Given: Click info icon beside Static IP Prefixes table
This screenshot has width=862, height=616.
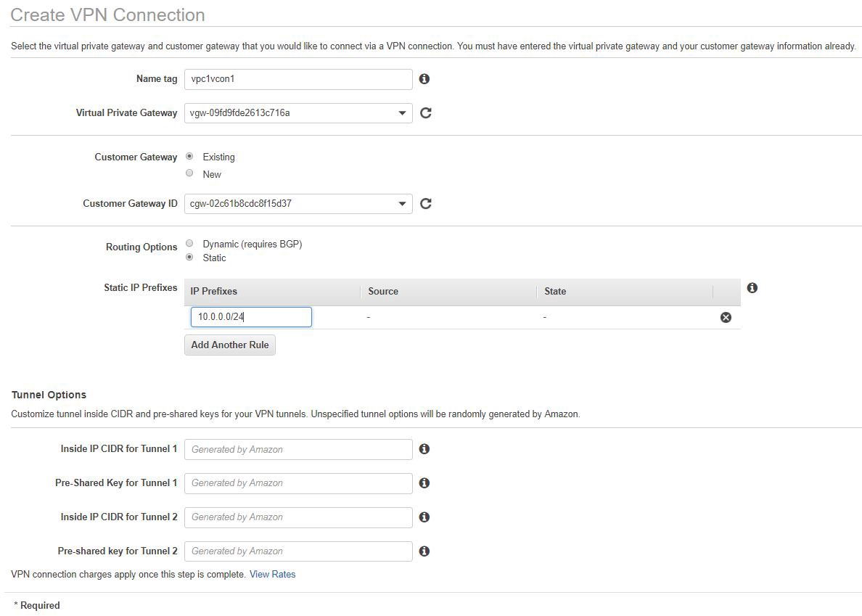Looking at the screenshot, I should (752, 288).
